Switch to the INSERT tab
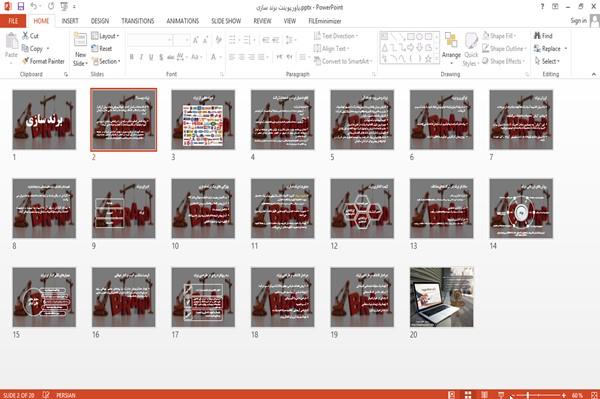 [70, 21]
